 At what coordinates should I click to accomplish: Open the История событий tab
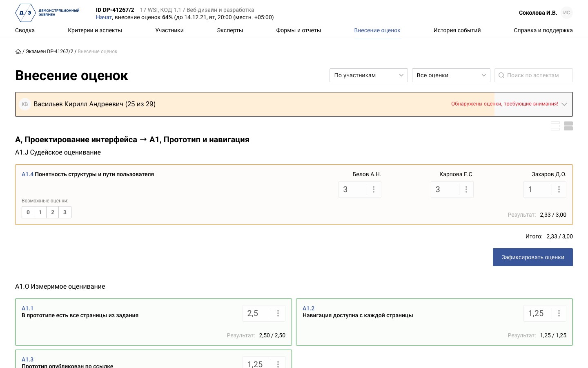coord(457,30)
